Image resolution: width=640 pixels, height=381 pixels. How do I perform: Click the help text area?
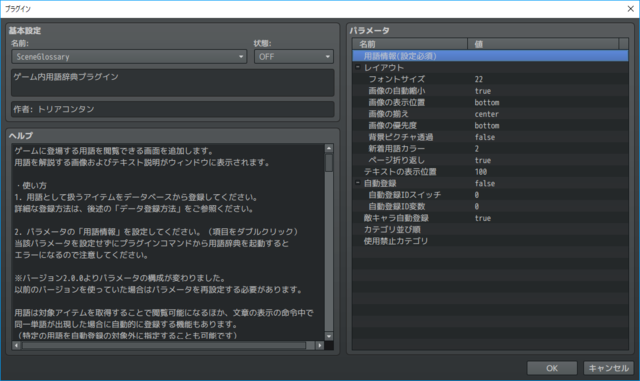[168, 243]
